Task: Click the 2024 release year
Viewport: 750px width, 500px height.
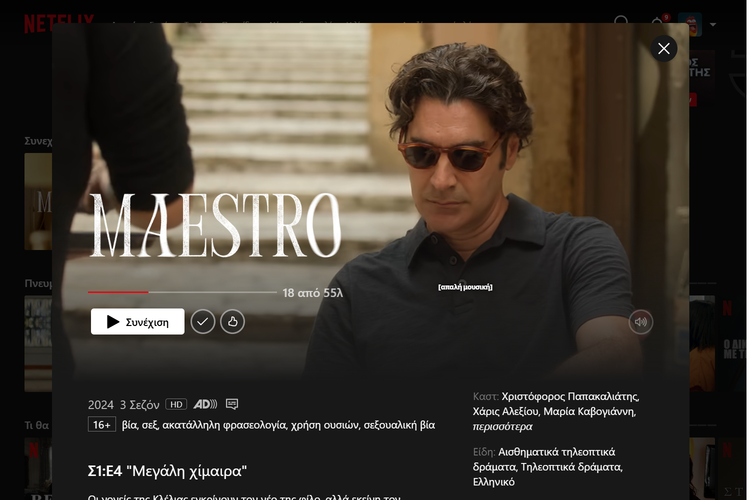Action: (101, 405)
